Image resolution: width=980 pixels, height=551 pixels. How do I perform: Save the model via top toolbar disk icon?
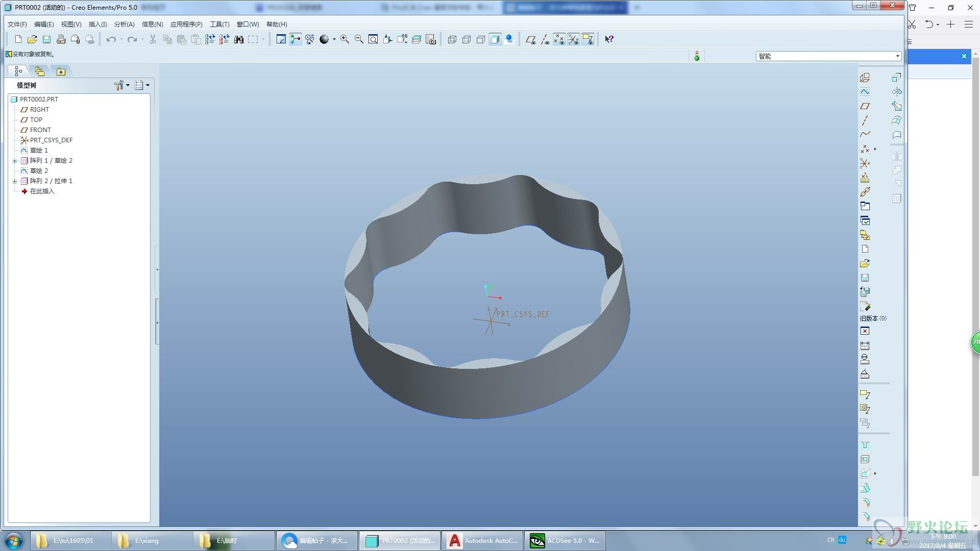pos(46,39)
